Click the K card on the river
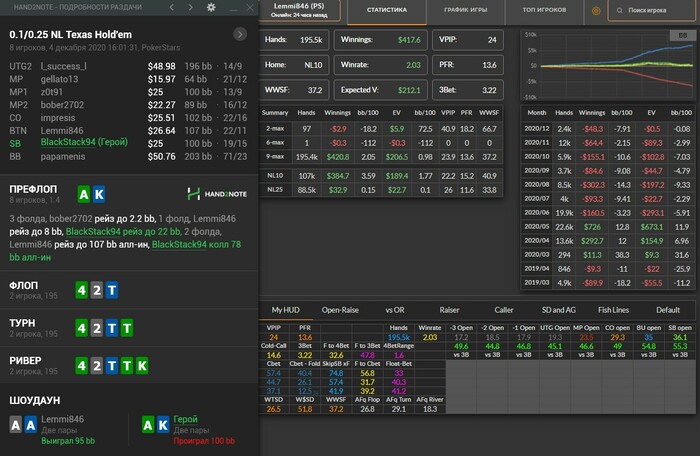 point(142,366)
